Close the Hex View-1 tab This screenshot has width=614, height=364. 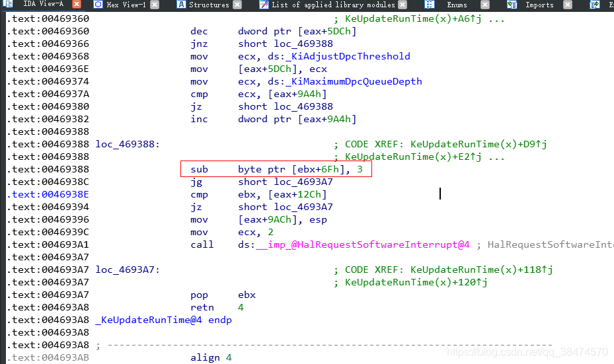point(155,5)
